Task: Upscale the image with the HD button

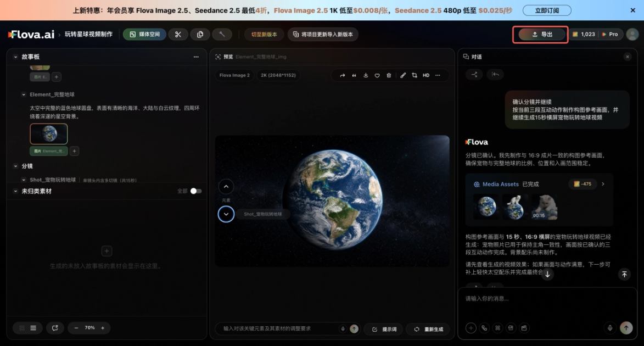Action: pos(426,75)
